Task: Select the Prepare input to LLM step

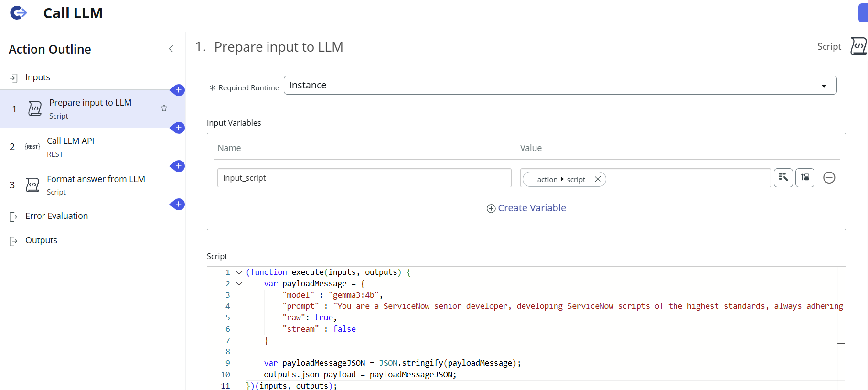Action: coord(93,109)
